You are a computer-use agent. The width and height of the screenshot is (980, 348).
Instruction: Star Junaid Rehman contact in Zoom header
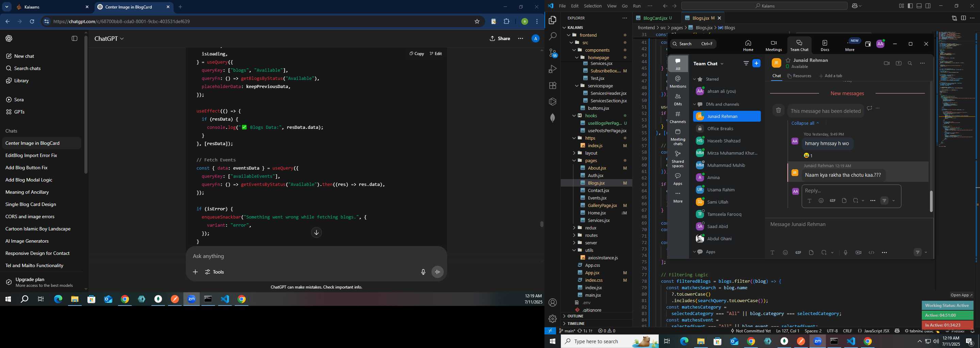(x=788, y=60)
